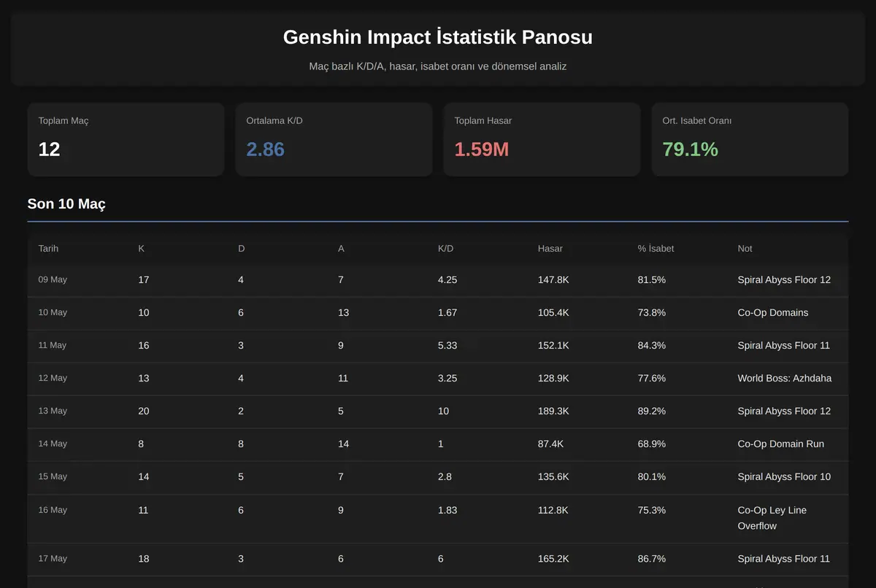Click the Genshin Impact İstatistik Panosu title
The image size is (876, 588).
tap(438, 37)
